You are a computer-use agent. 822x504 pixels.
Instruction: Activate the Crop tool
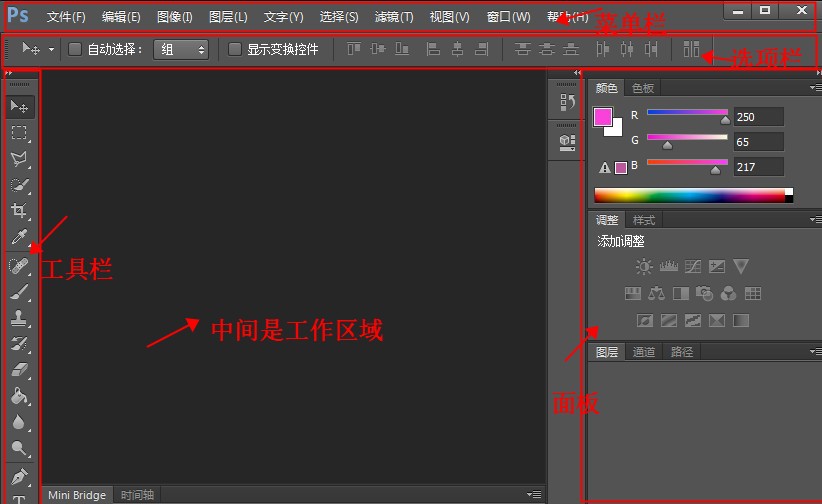19,210
